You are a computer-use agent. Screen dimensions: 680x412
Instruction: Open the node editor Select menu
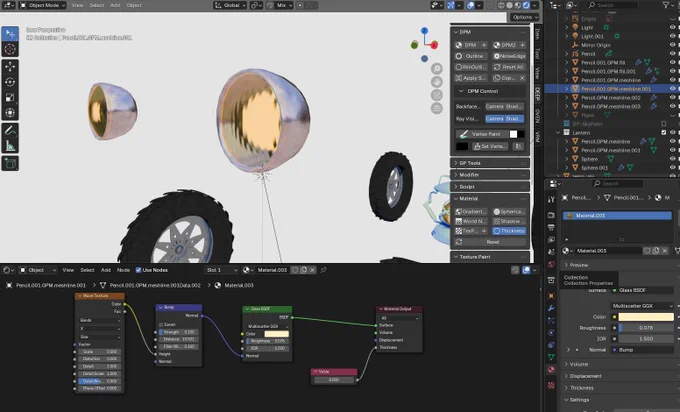(87, 270)
